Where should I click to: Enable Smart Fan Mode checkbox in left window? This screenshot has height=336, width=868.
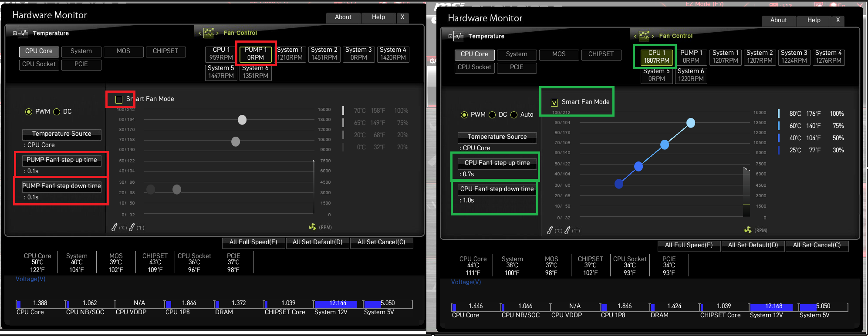(x=119, y=99)
